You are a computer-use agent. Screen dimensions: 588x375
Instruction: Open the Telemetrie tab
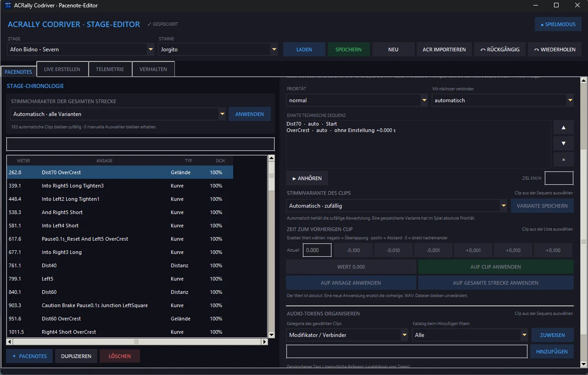click(x=110, y=69)
